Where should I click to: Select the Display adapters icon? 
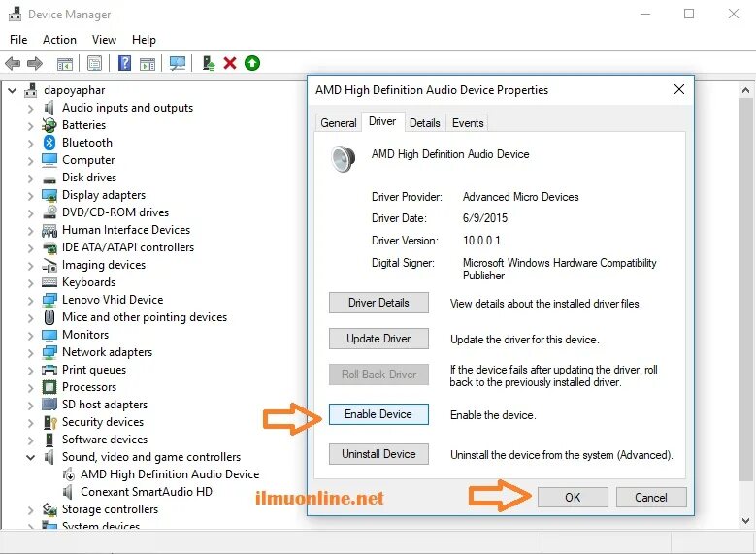(49, 195)
